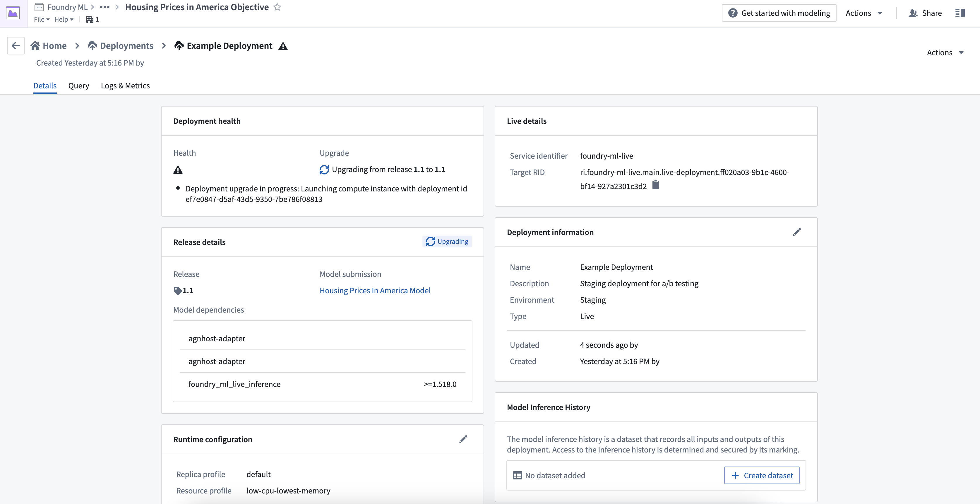Click the warning triangle icon on Example Deployment

coord(283,46)
